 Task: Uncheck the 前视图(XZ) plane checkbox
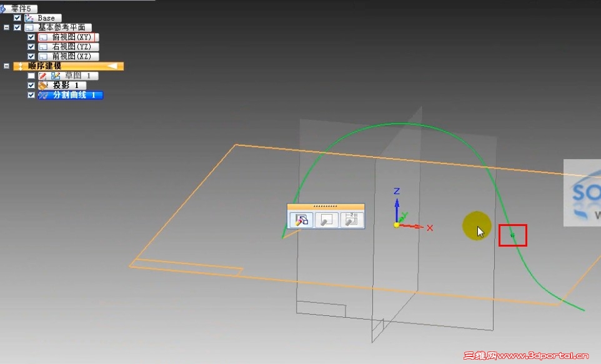(x=31, y=56)
